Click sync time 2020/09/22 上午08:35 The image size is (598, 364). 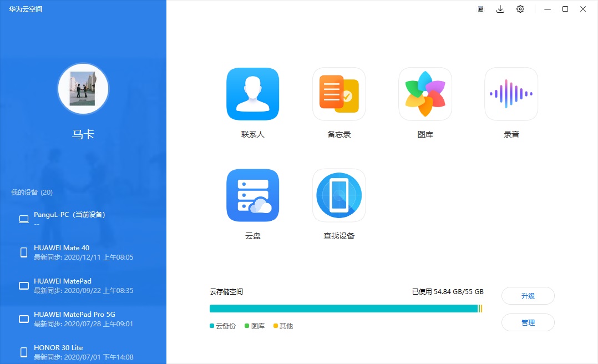pos(99,290)
